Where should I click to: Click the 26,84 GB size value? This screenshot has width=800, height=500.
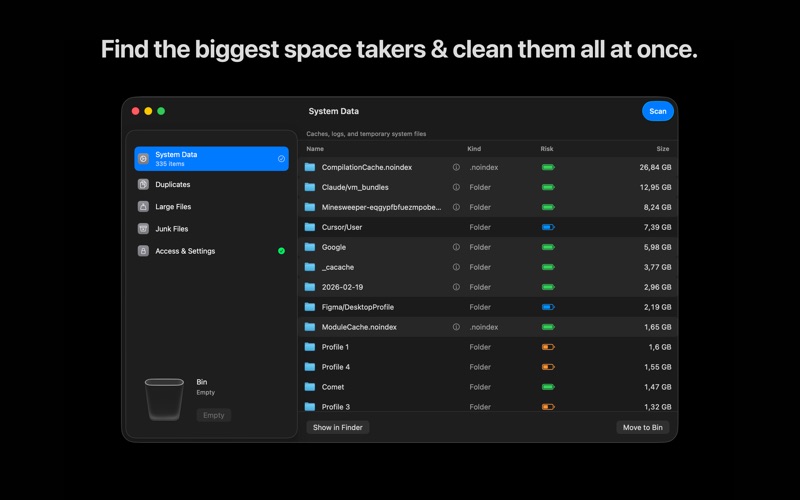655,167
